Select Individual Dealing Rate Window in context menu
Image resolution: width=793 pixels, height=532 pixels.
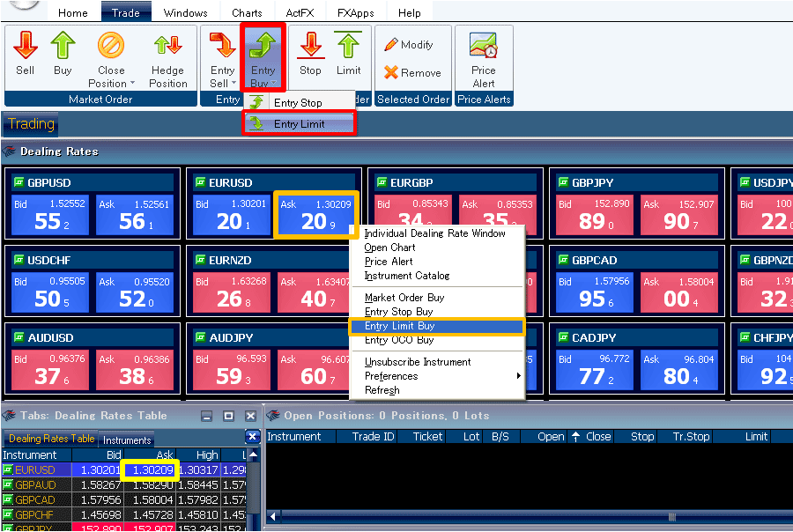tap(435, 233)
